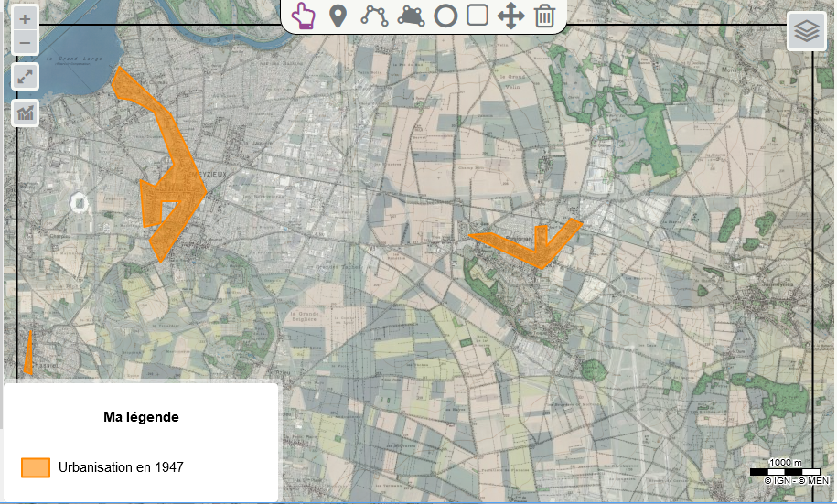Click the trash can delete icon
Image resolution: width=837 pixels, height=504 pixels.
click(544, 16)
